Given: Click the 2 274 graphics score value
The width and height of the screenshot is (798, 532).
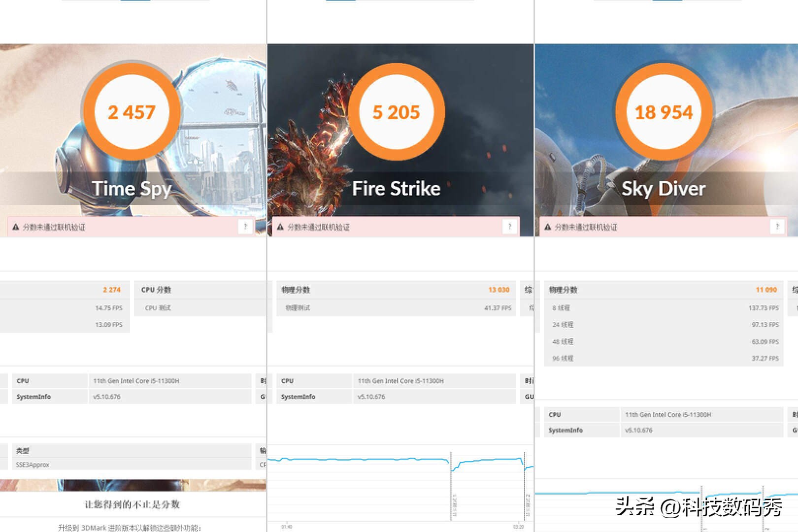Looking at the screenshot, I should click(112, 290).
